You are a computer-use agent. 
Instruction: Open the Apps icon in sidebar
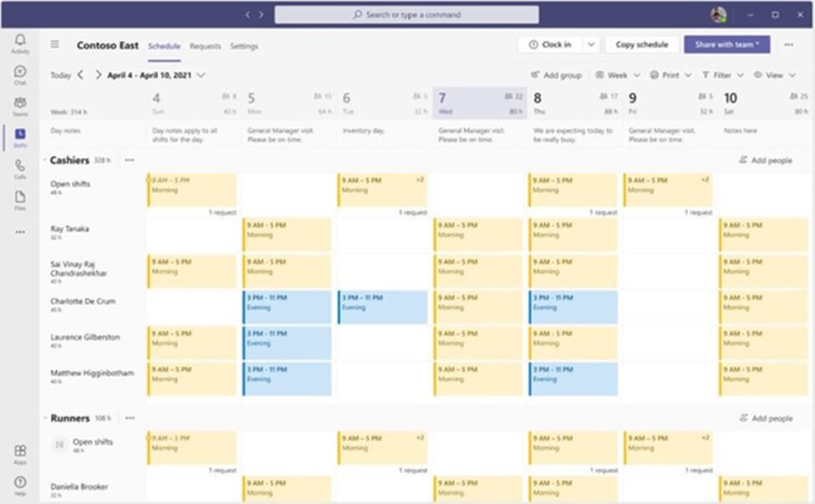tap(20, 454)
